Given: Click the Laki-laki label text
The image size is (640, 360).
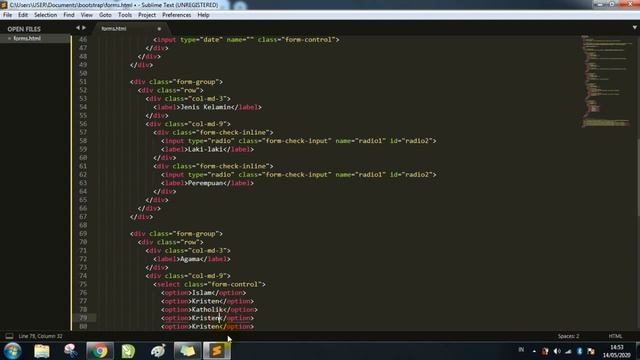Looking at the screenshot, I should pos(205,149).
